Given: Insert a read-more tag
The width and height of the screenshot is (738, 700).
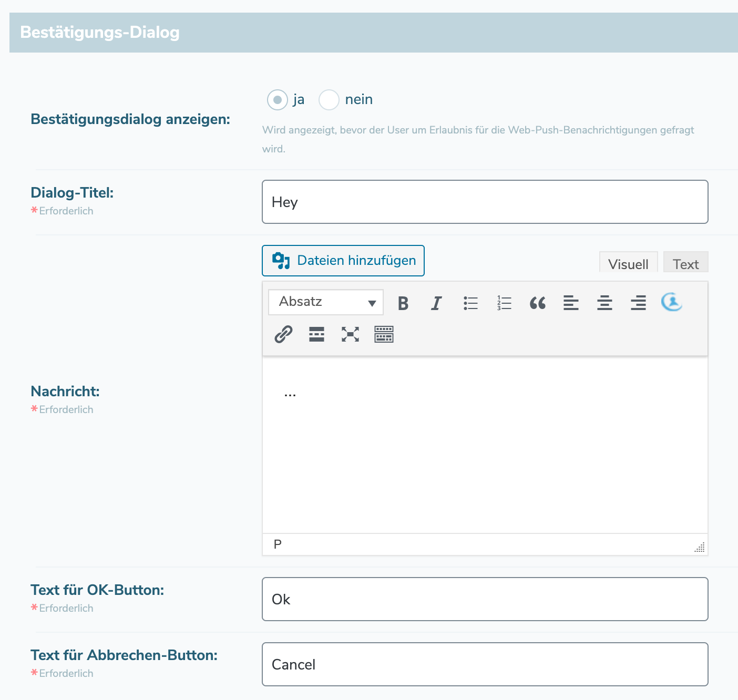Looking at the screenshot, I should coord(316,334).
